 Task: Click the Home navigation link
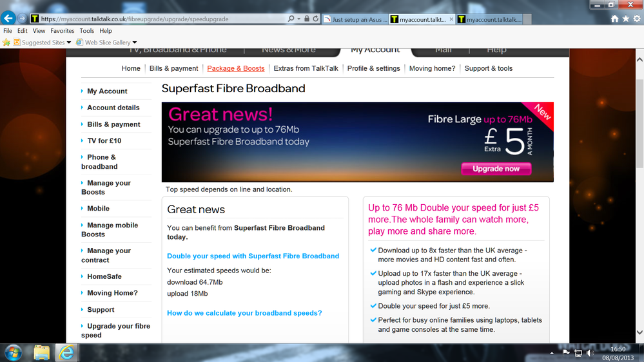131,68
